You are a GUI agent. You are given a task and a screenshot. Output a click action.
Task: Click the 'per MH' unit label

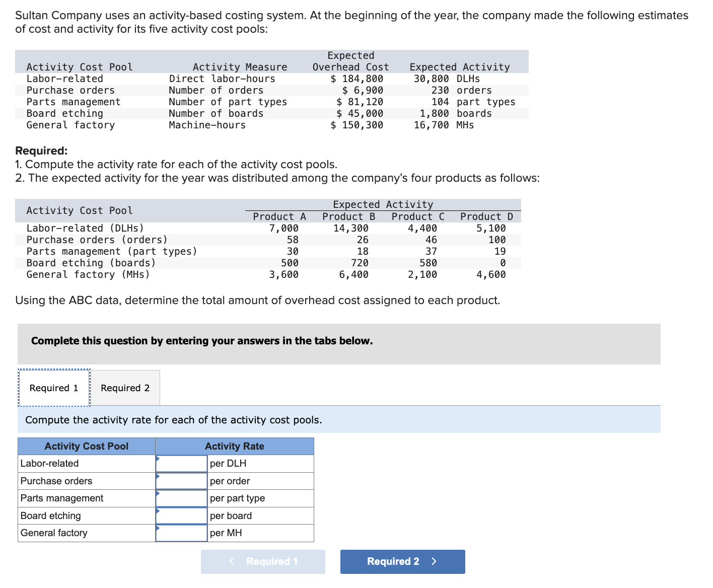point(226,533)
